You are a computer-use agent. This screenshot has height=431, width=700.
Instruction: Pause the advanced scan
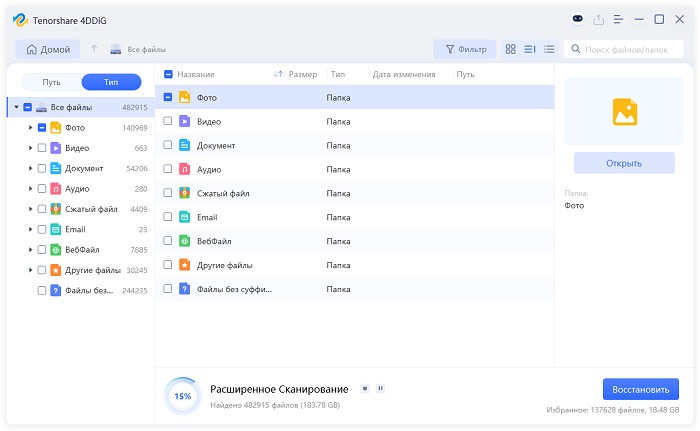[380, 388]
